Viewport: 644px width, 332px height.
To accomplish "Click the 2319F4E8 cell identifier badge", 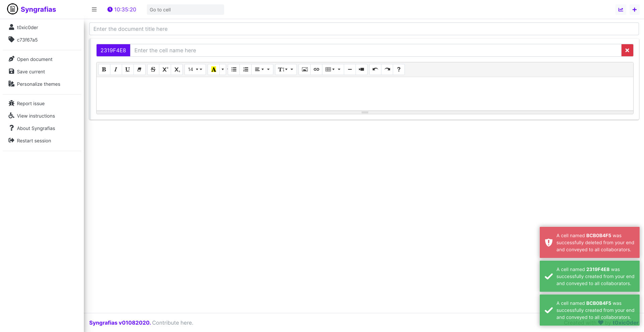I will click(x=113, y=50).
